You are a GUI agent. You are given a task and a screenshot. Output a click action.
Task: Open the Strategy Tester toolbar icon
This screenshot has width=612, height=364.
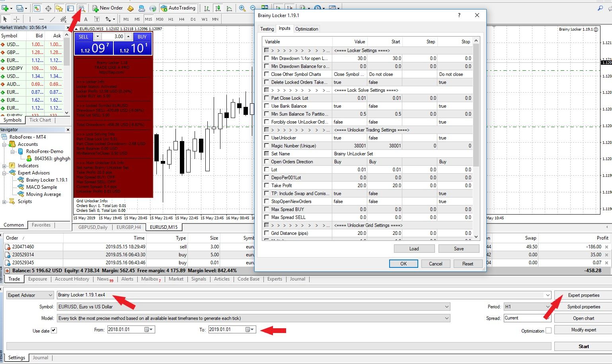82,8
